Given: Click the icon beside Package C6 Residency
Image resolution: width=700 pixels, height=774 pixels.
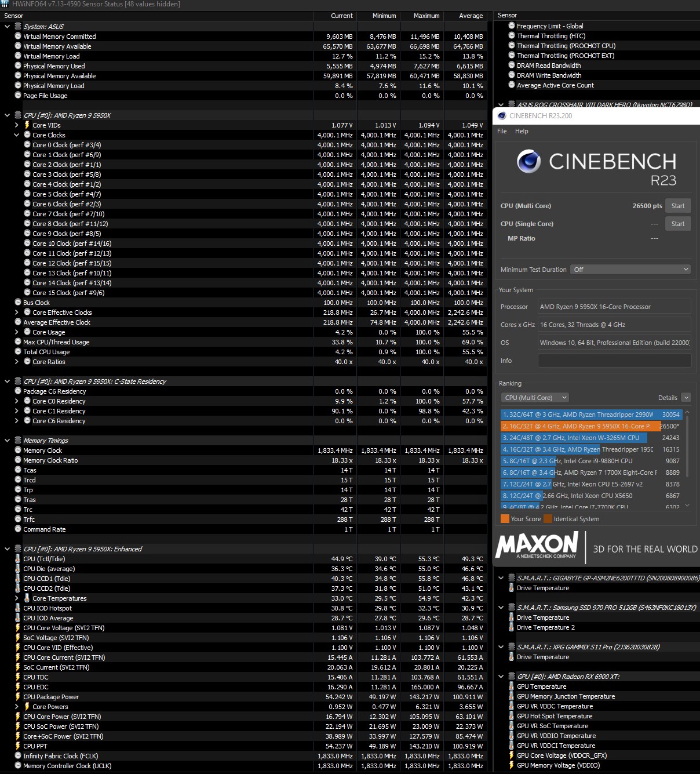Looking at the screenshot, I should coord(18,391).
